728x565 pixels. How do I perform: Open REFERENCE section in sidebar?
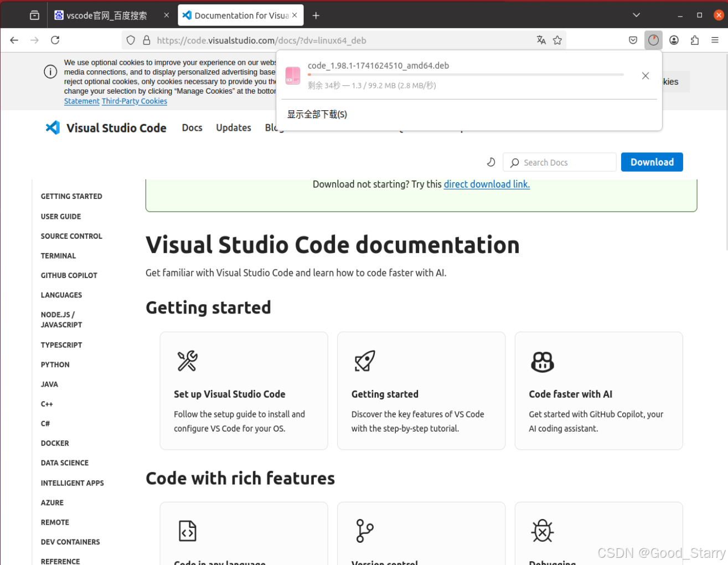coord(60,561)
